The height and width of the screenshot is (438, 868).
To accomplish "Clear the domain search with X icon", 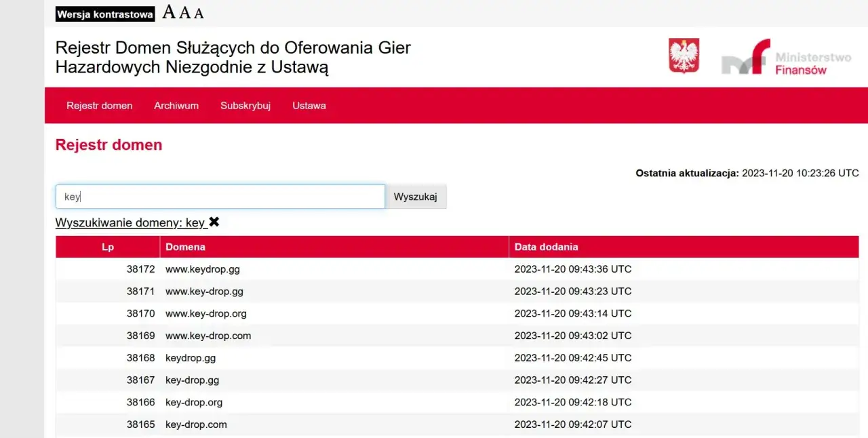I will coord(214,222).
